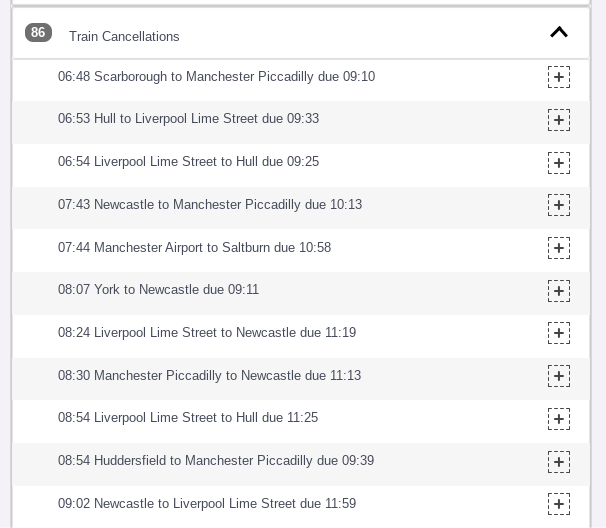Select the 08:07 York to Newcastle text
This screenshot has width=606, height=528.
[x=158, y=290]
